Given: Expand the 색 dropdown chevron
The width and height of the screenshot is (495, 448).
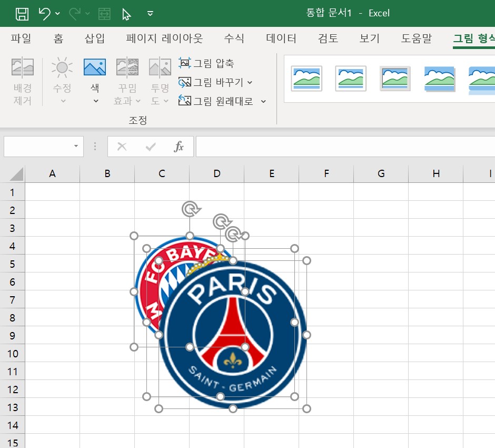Looking at the screenshot, I should [96, 101].
